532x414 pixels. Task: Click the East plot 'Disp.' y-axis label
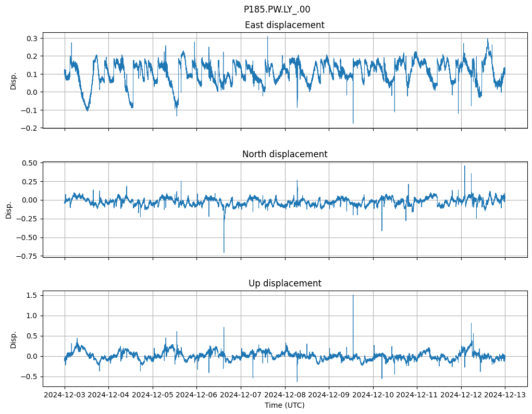click(x=14, y=80)
